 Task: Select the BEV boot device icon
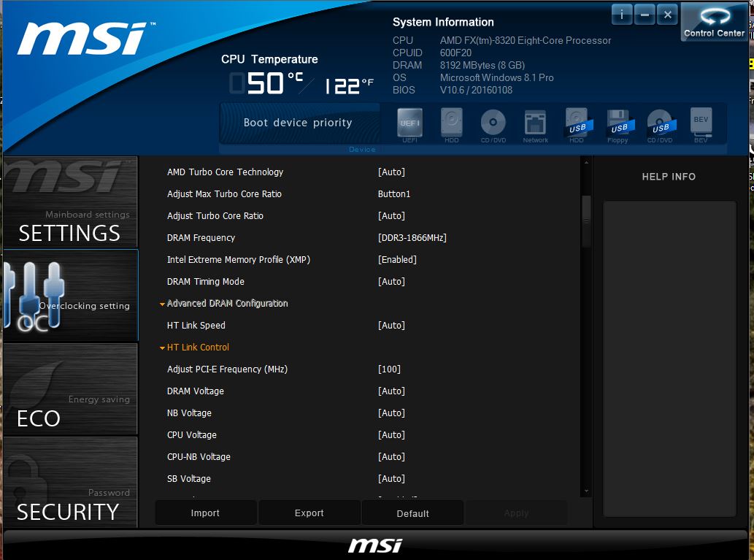[701, 124]
